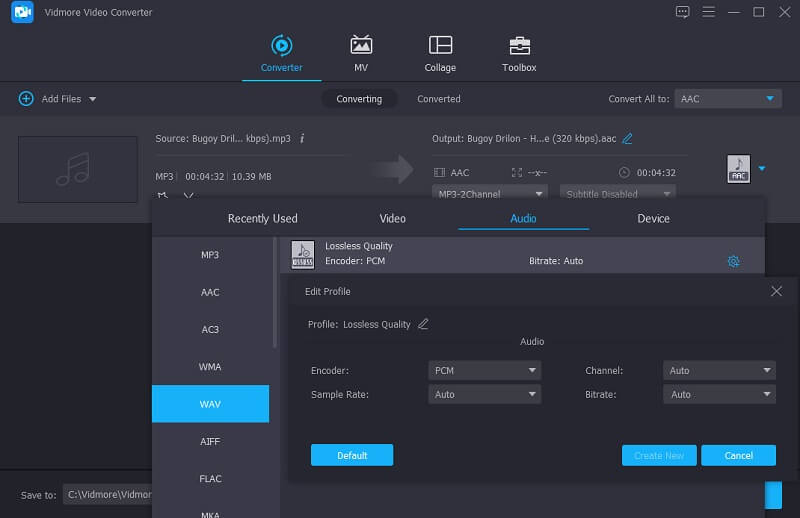The image size is (800, 518).
Task: Switch to the Converting list
Action: pos(359,99)
